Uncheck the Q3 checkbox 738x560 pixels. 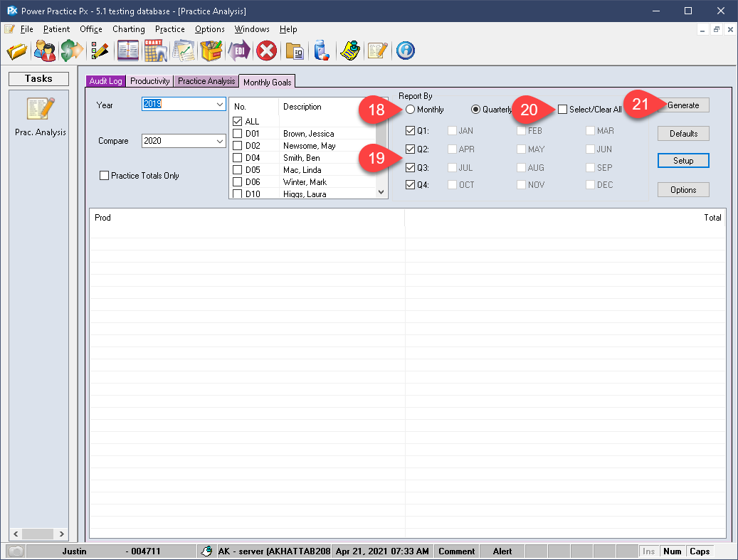pos(410,167)
